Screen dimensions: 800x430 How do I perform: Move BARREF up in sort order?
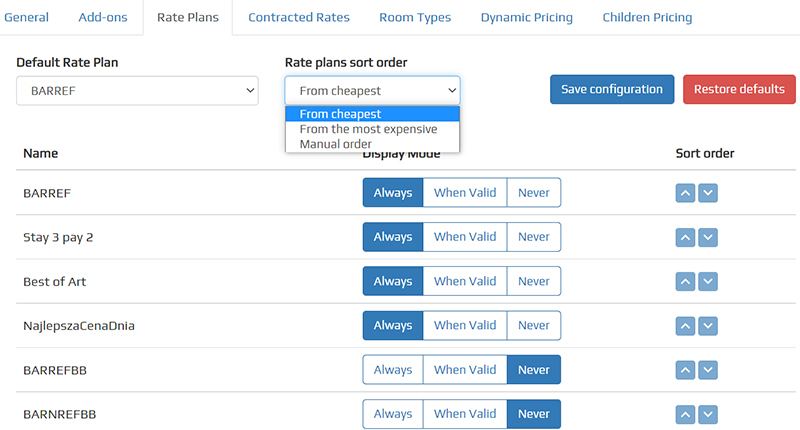685,193
